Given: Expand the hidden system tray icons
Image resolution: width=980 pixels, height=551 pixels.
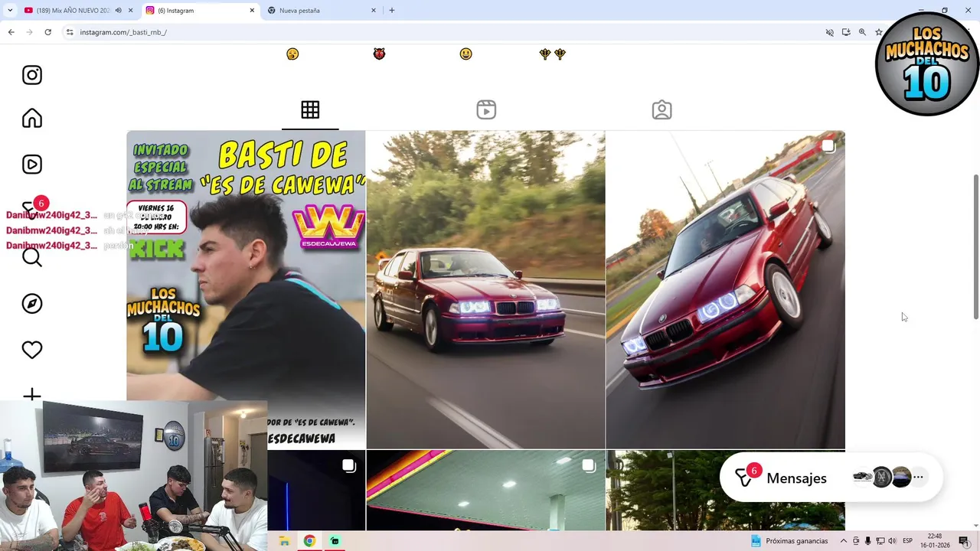Looking at the screenshot, I should pos(844,541).
